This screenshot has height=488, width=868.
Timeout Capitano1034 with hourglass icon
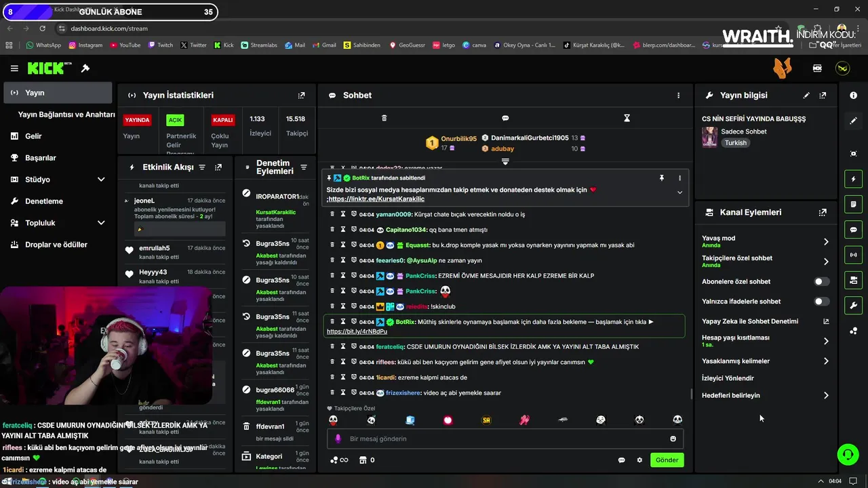[x=343, y=230]
